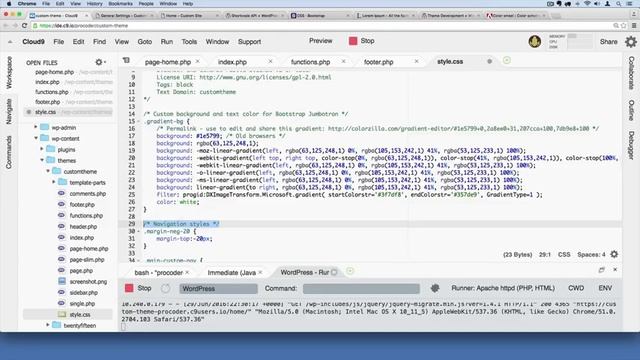
Task: Click the red Stop icon in top toolbar
Action: [x=353, y=41]
